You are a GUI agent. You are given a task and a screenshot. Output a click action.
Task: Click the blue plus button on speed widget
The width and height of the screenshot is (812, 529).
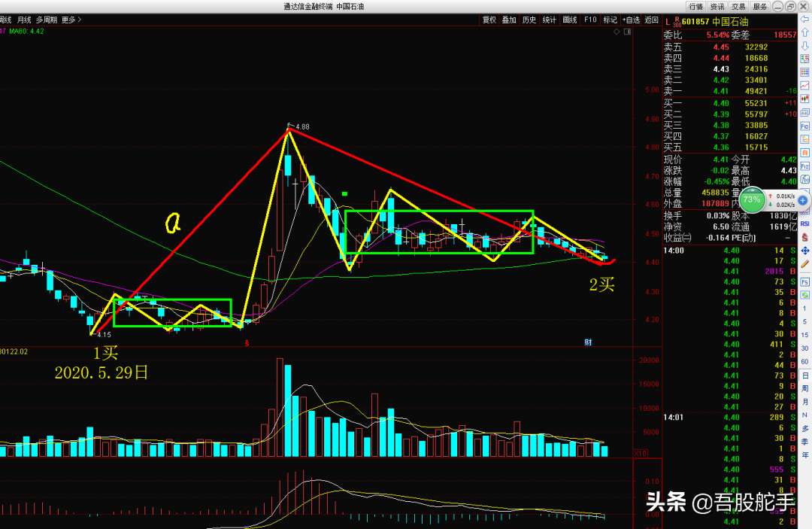point(803,200)
